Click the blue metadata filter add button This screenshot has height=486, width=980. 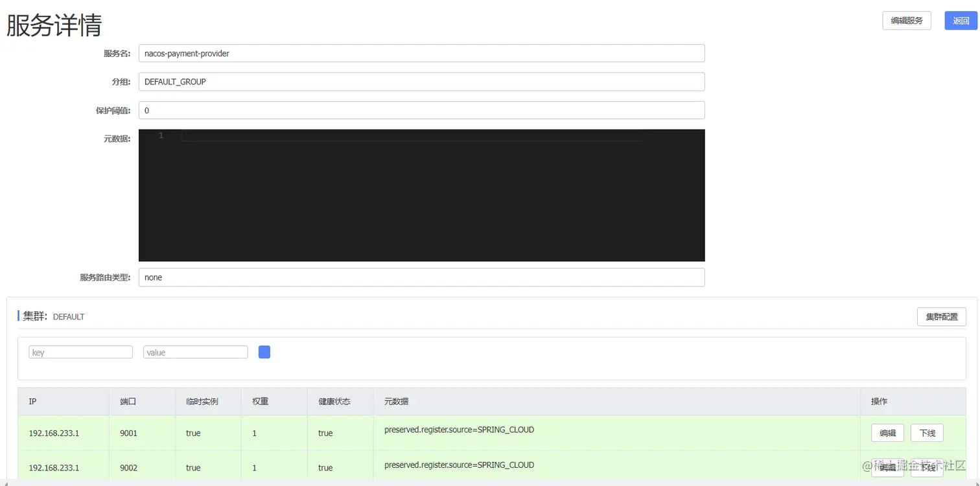tap(264, 352)
